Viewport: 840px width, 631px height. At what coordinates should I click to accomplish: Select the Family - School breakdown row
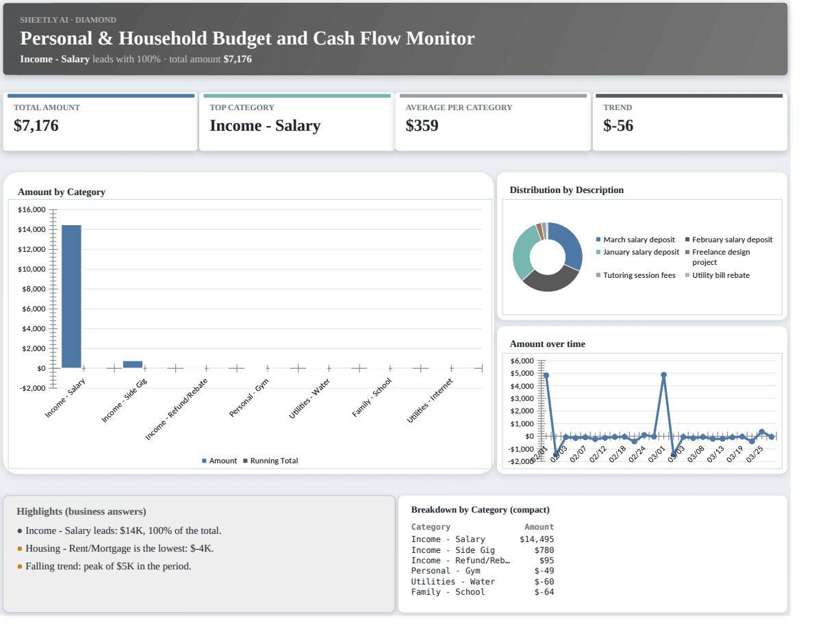483,592
